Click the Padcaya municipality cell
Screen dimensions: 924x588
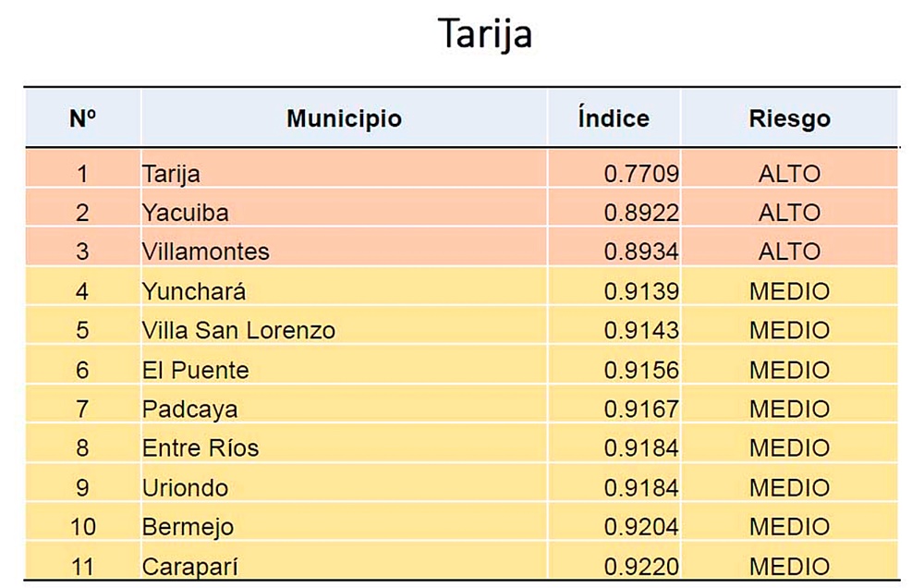(x=344, y=409)
